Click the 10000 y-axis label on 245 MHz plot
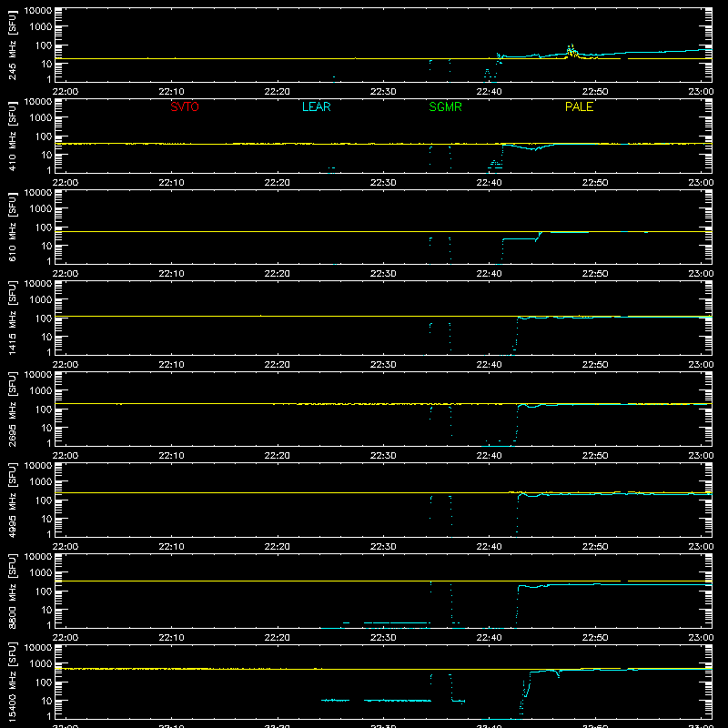The height and width of the screenshot is (728, 728). click(x=38, y=11)
